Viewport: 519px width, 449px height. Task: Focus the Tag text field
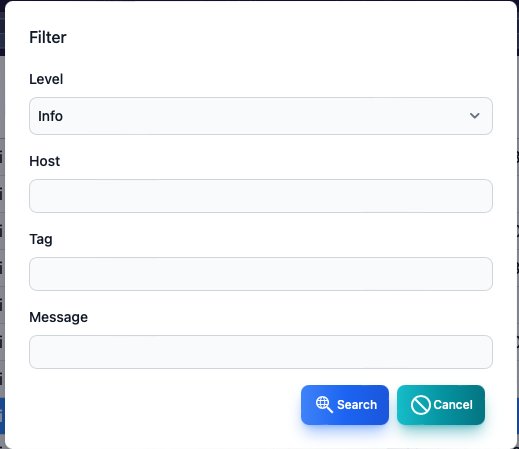click(x=261, y=274)
